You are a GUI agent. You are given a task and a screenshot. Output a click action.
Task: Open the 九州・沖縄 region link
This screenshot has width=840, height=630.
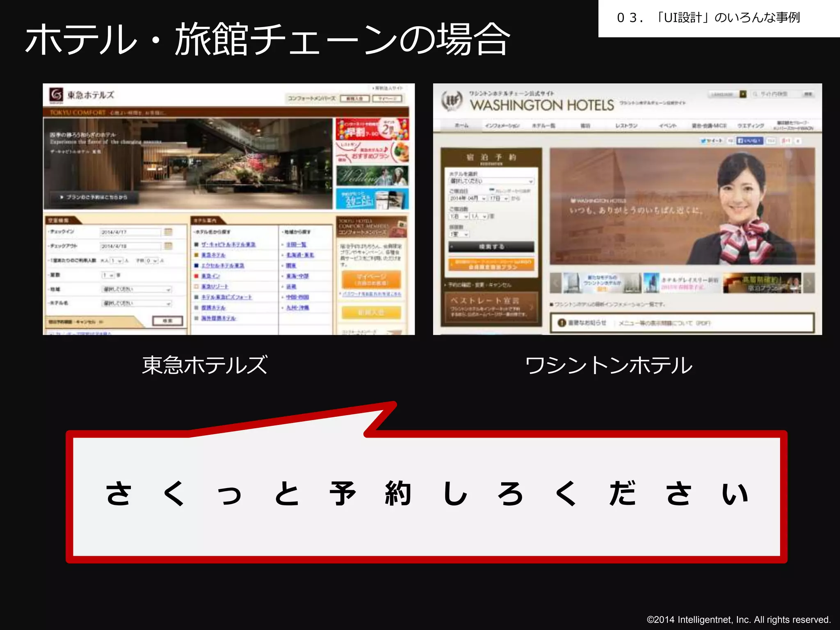click(x=297, y=308)
